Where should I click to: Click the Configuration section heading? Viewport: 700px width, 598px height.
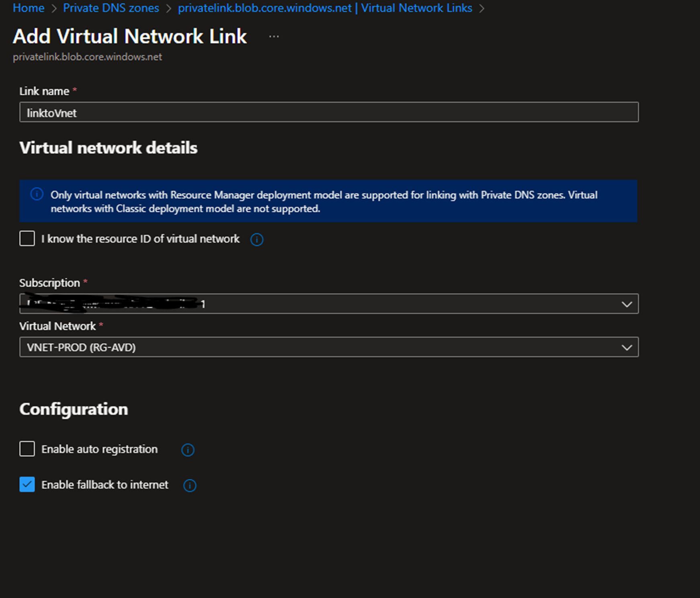73,409
